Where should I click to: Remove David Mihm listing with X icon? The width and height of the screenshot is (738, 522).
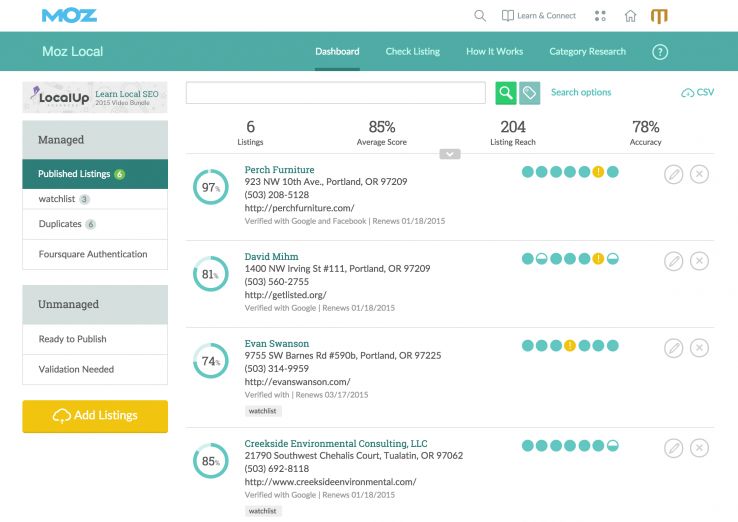(700, 261)
